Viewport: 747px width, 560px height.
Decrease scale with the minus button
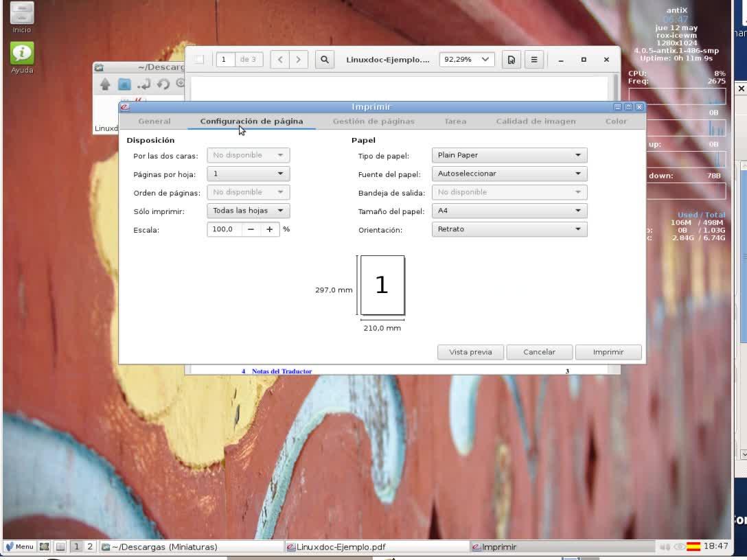coord(251,229)
